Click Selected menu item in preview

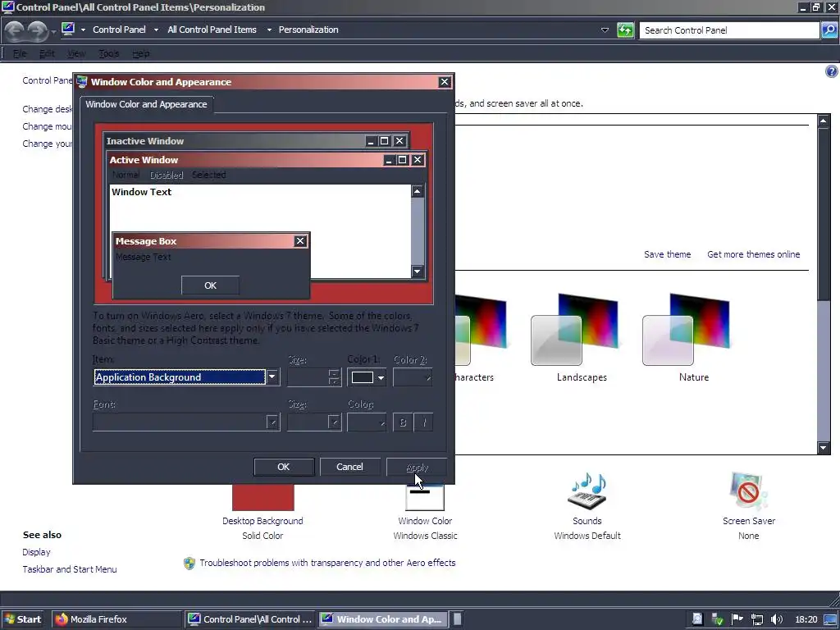coord(209,176)
